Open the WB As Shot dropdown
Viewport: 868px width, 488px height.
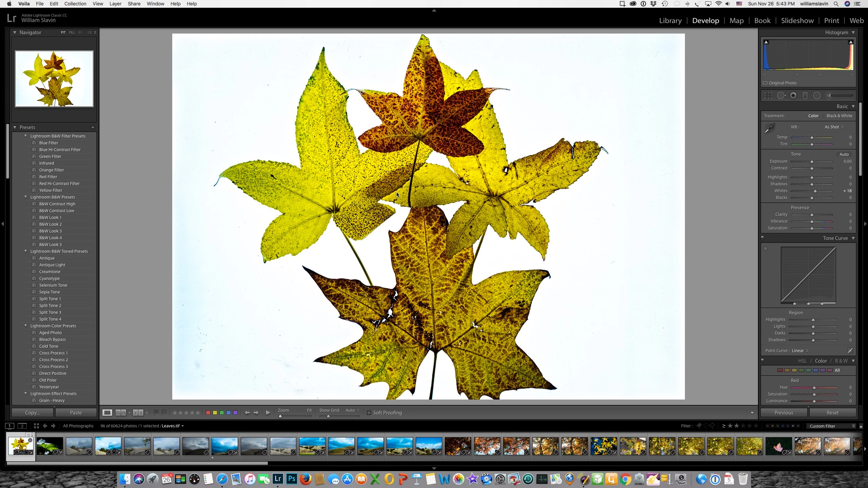pyautogui.click(x=834, y=127)
